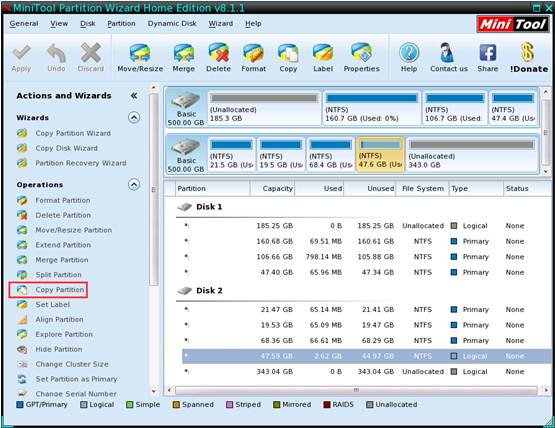Click the Discard X toolbar icon

(91, 53)
